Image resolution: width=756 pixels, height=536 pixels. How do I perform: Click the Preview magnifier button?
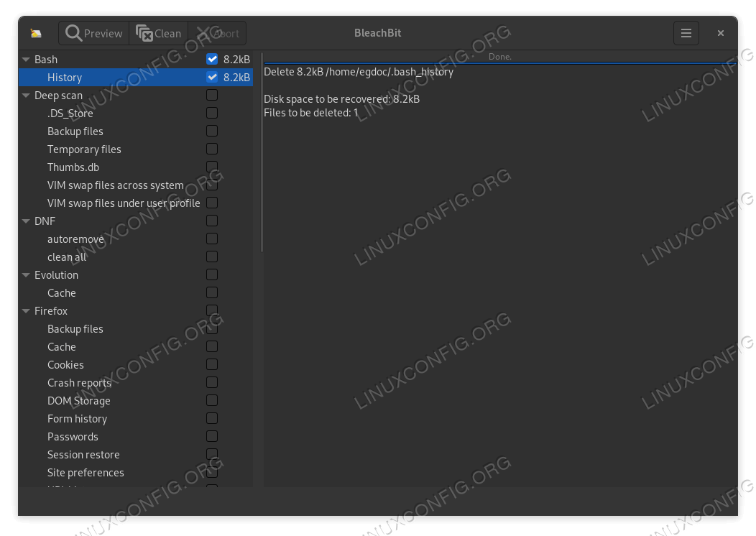94,33
